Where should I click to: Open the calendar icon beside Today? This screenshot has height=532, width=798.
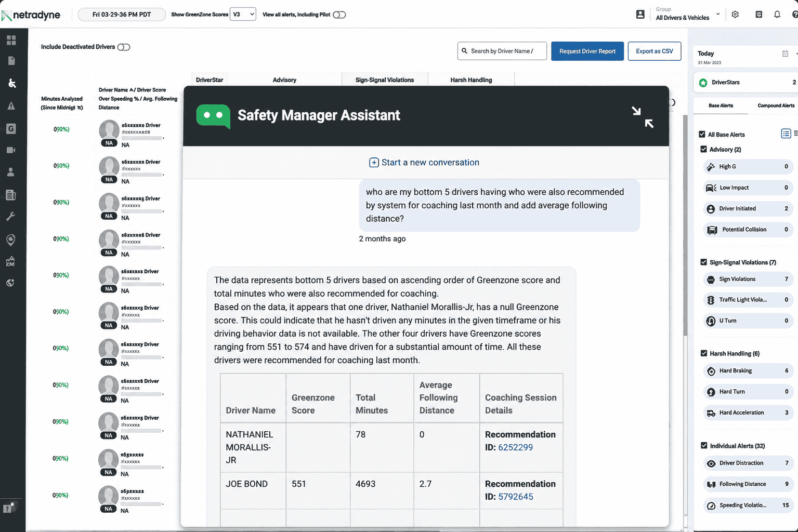point(785,54)
